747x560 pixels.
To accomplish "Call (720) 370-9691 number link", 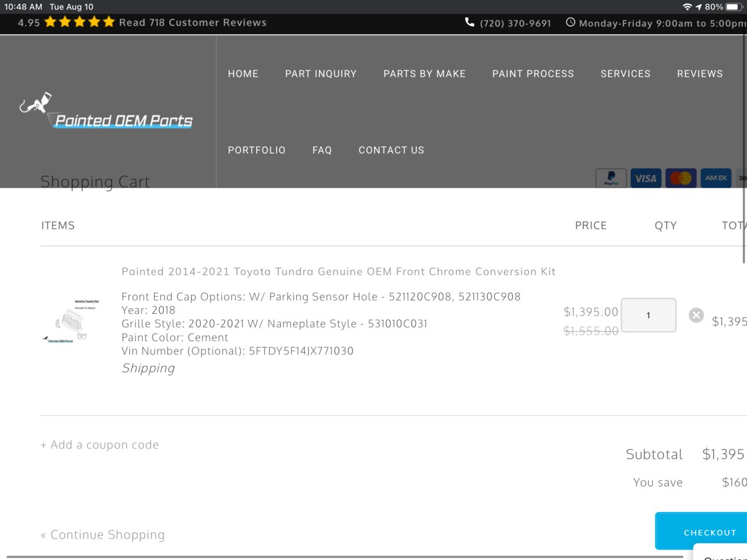I will [x=515, y=23].
